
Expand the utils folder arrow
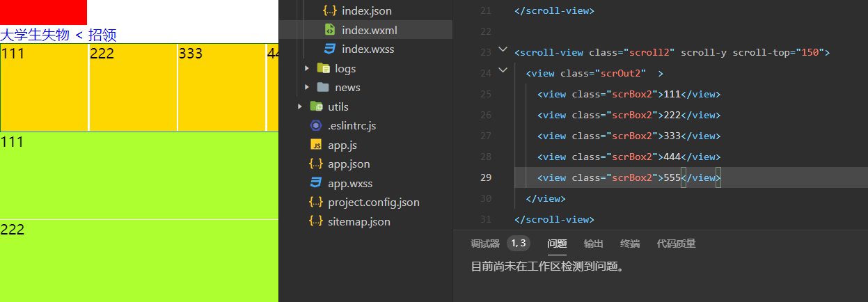300,106
